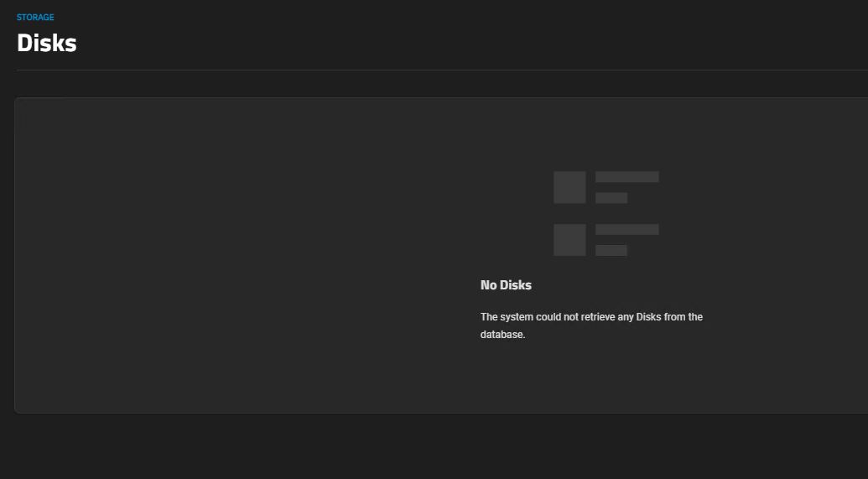This screenshot has height=479, width=868.
Task: Click the empty list placeholder icon
Action: [606, 213]
